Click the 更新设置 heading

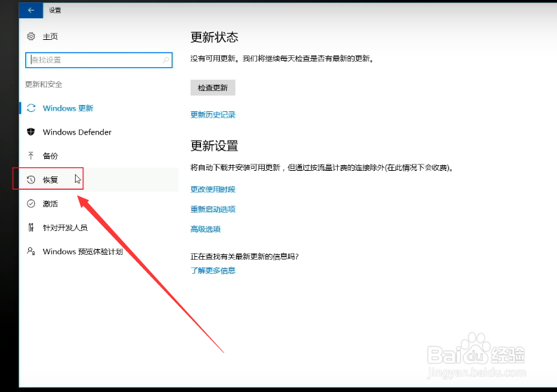coord(214,146)
